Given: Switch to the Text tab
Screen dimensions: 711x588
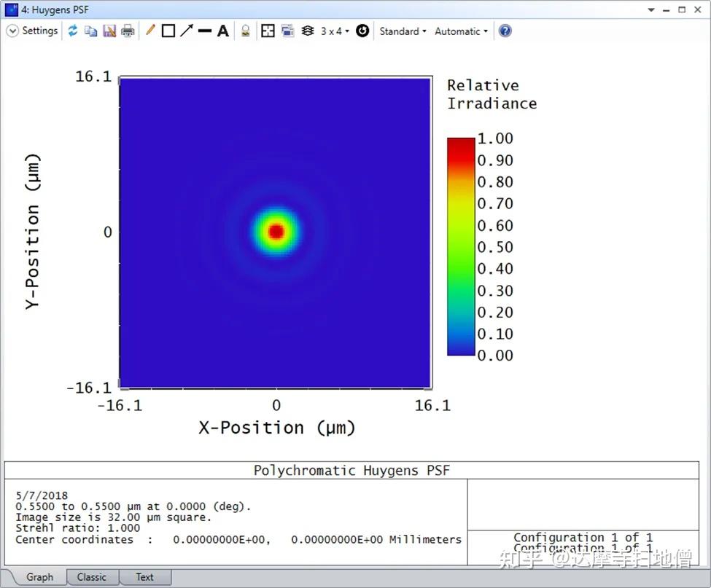Looking at the screenshot, I should [144, 576].
